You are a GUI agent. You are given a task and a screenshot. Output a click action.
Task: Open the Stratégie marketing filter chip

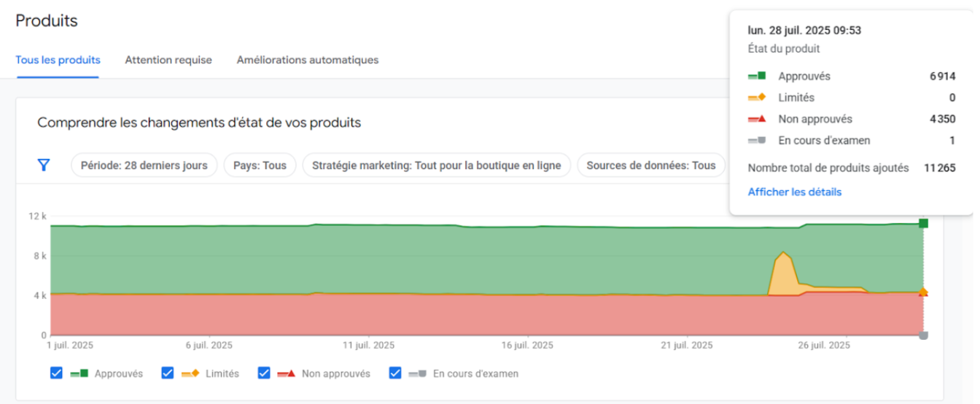pos(436,166)
